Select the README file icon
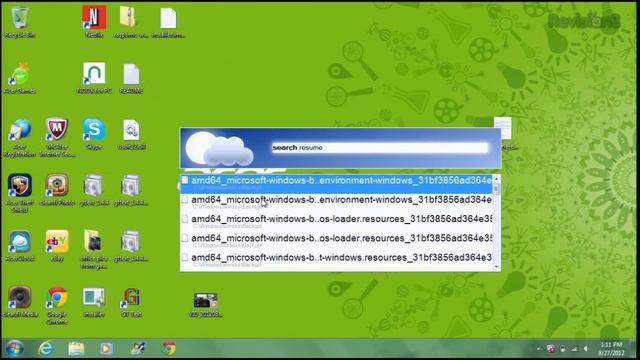The image size is (640, 360). (x=131, y=78)
